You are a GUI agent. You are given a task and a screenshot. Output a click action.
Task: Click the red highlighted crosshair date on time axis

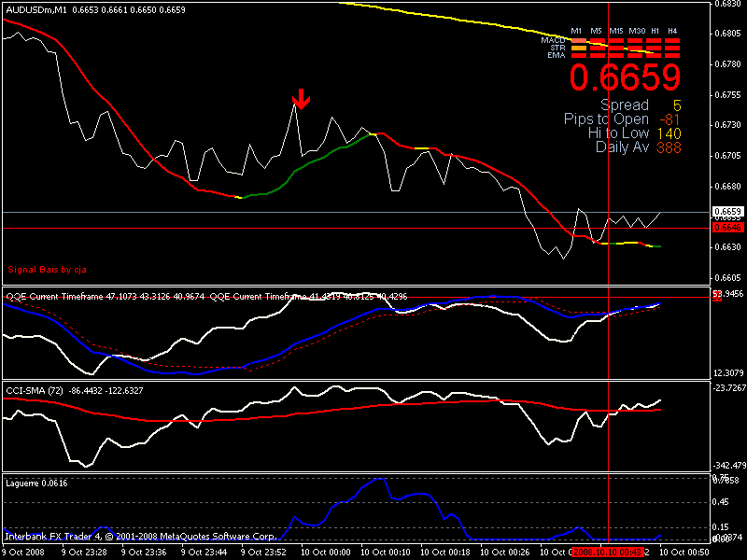point(609,552)
